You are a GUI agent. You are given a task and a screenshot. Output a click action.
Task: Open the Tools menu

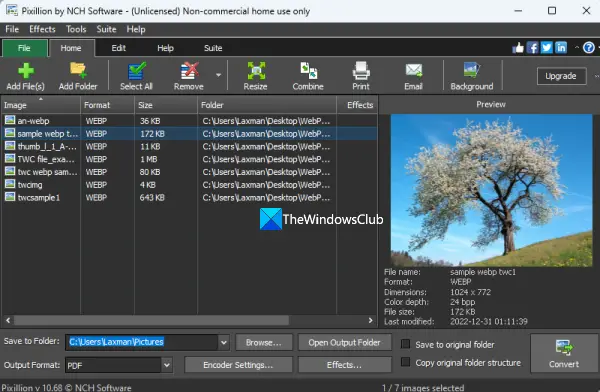[76, 29]
